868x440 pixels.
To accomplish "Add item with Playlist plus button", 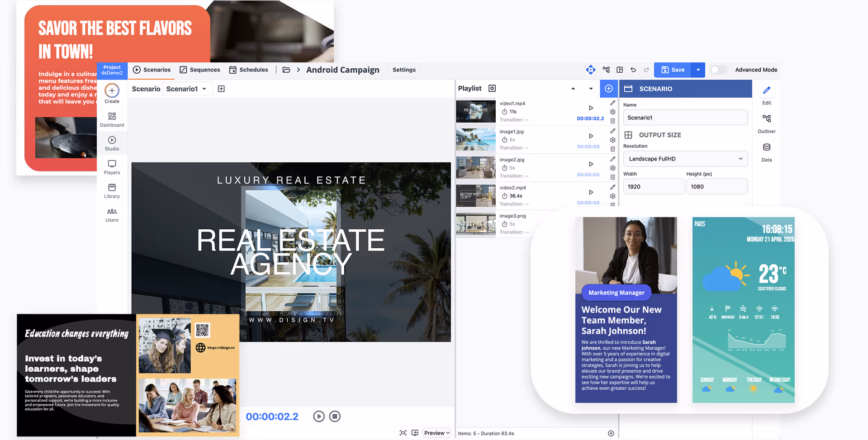I will tap(609, 89).
